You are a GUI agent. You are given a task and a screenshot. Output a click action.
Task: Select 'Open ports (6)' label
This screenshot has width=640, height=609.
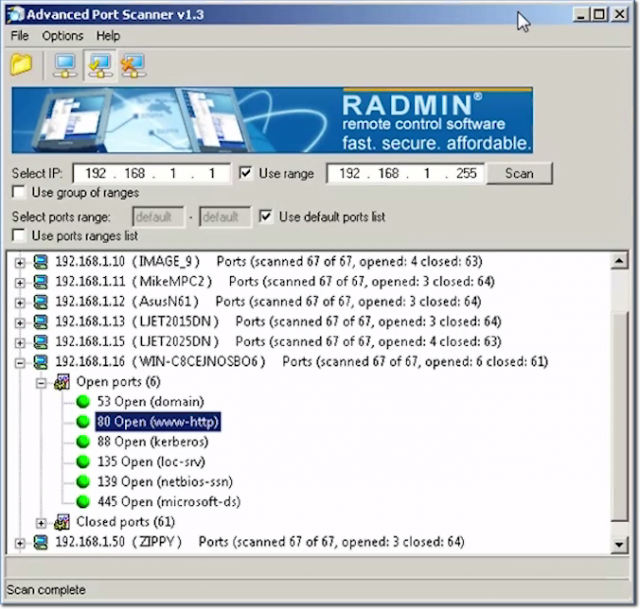tap(118, 382)
